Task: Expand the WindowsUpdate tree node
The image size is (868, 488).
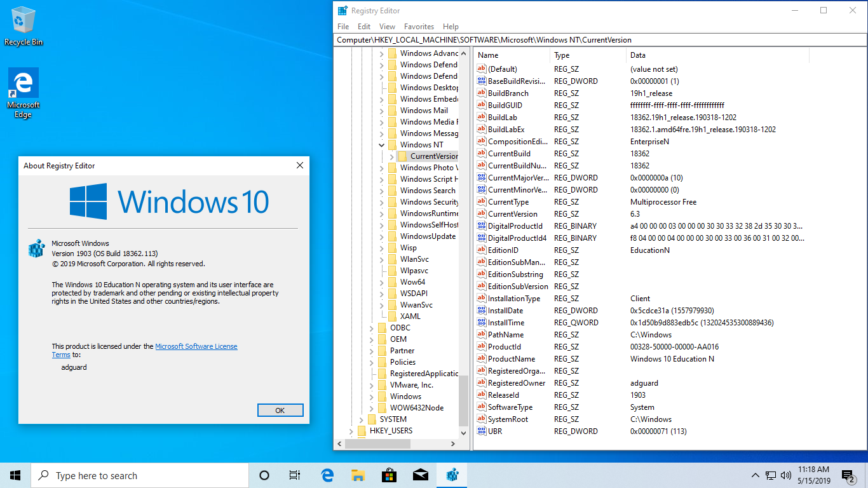Action: coord(382,236)
